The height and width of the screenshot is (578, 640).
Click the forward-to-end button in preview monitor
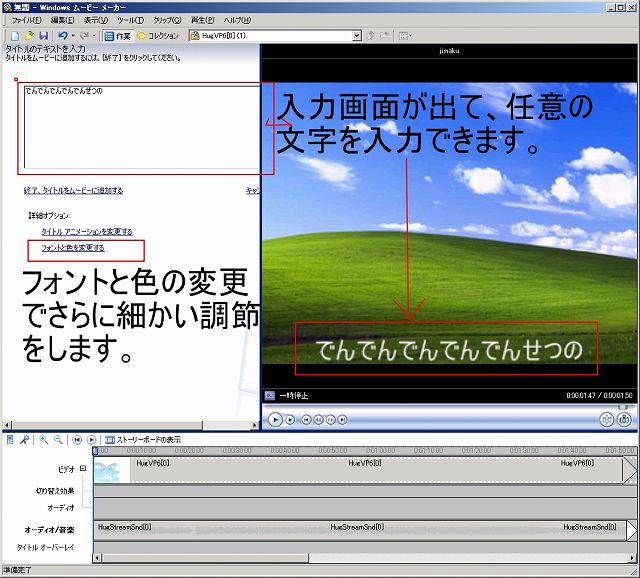tap(343, 420)
